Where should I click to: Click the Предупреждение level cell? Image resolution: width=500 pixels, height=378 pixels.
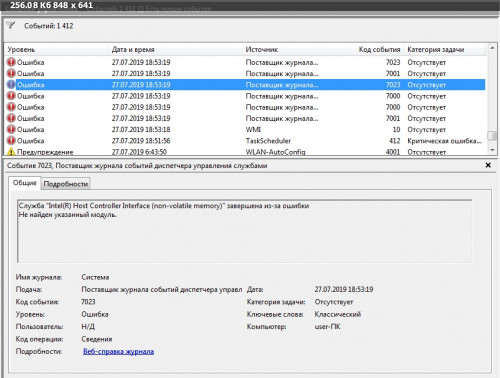pyautogui.click(x=45, y=152)
